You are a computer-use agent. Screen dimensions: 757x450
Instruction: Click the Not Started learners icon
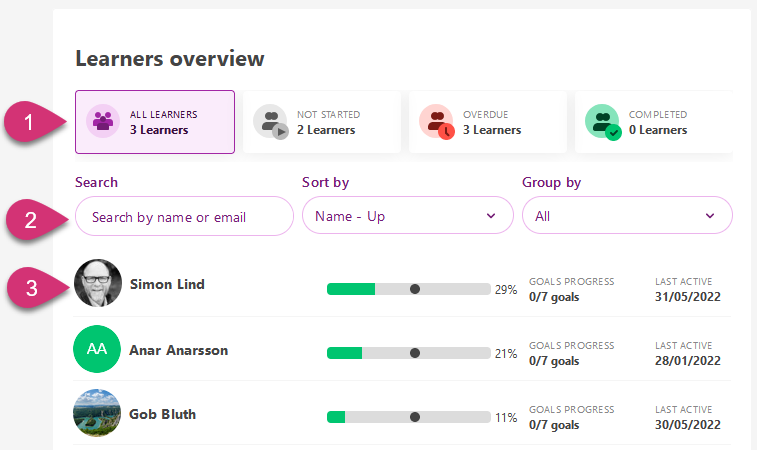[270, 122]
